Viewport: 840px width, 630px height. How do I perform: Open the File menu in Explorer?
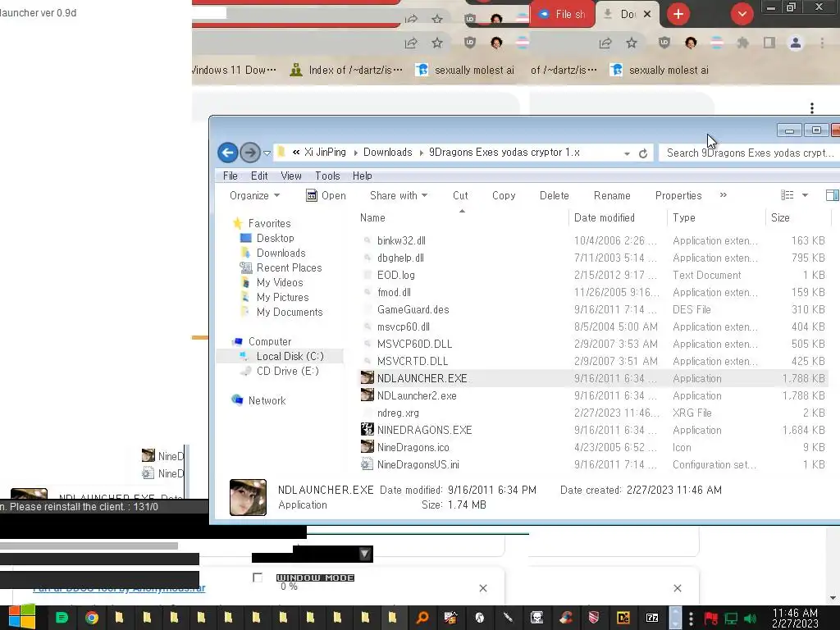tap(231, 176)
